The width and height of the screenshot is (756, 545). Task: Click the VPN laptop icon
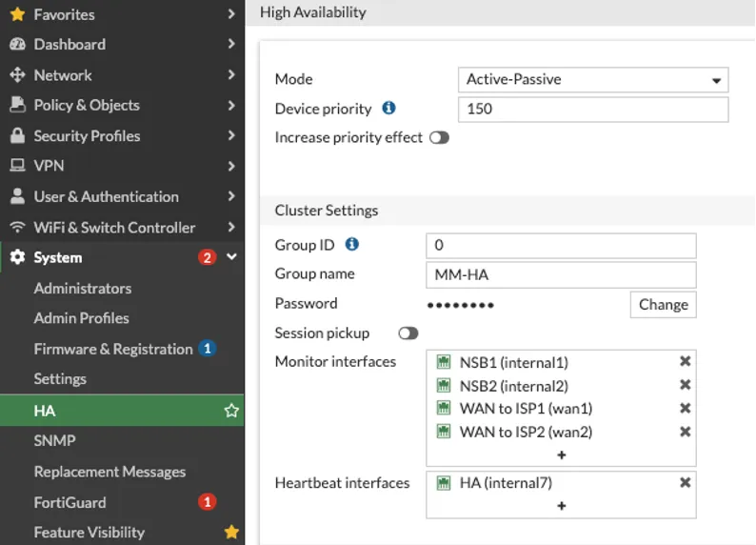click(x=18, y=166)
